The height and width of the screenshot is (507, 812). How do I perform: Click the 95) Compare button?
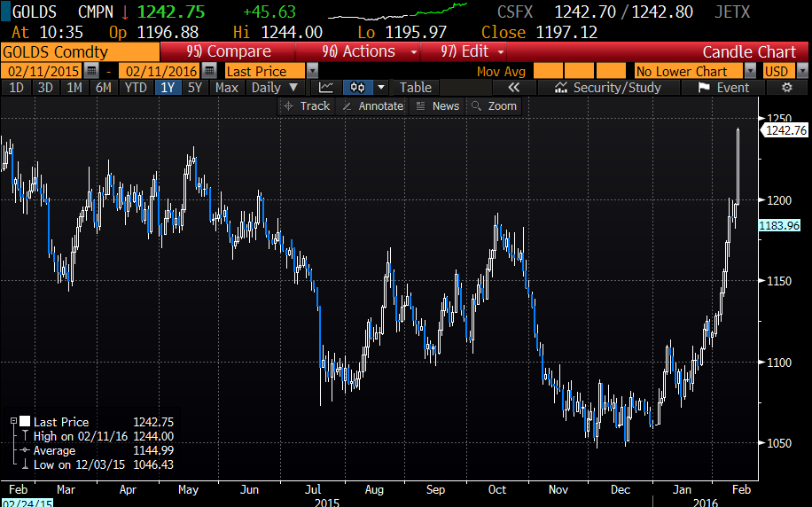click(x=230, y=51)
